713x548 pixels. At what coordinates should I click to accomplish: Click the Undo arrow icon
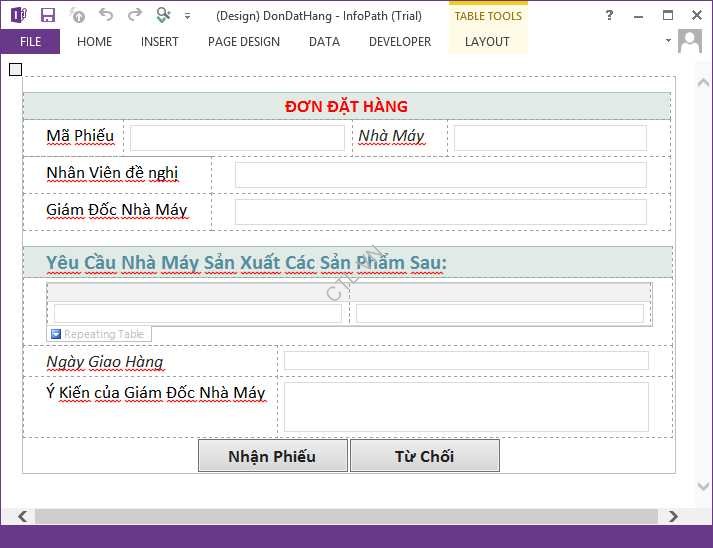(x=106, y=15)
